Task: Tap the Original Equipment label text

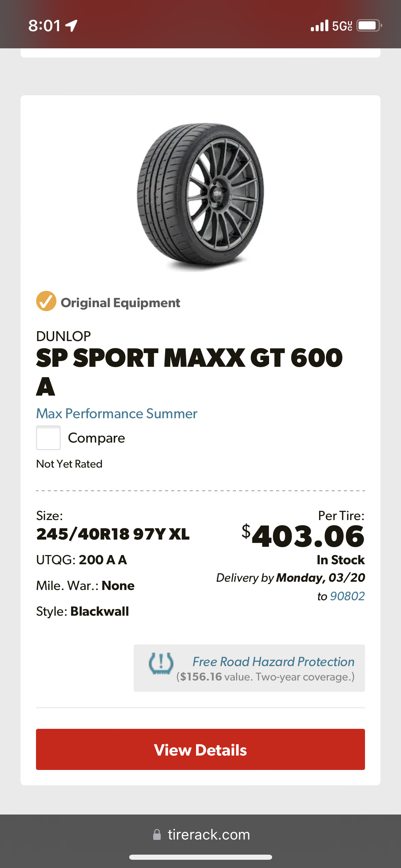Action: click(120, 303)
